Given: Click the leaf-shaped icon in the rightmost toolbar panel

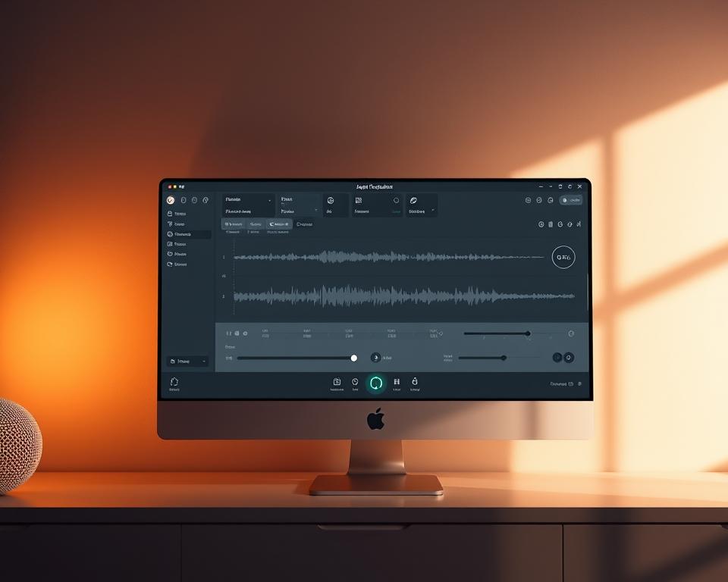Looking at the screenshot, I should coord(413,201).
